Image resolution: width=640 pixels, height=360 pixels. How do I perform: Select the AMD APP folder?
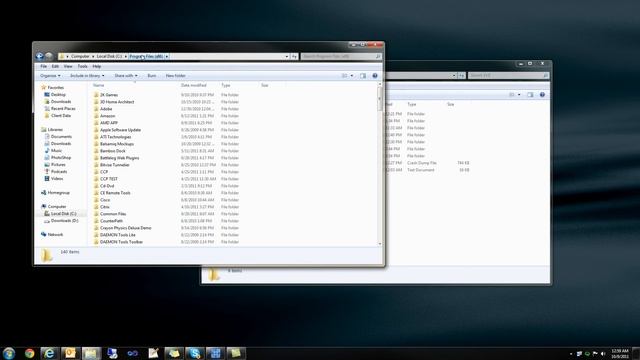(109, 123)
